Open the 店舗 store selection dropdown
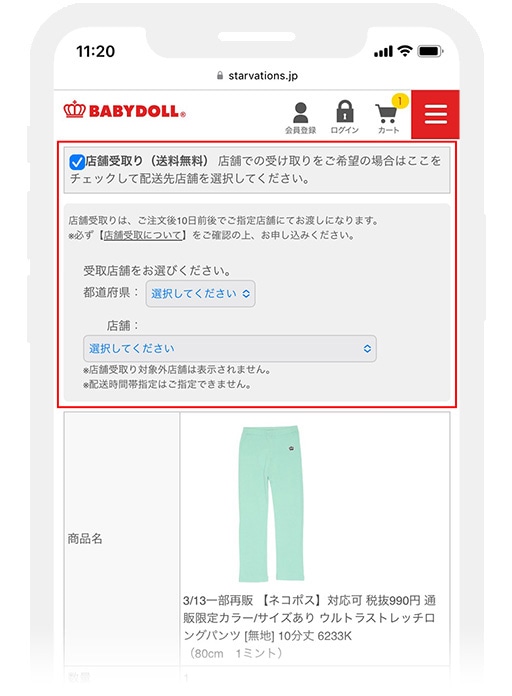 click(230, 348)
